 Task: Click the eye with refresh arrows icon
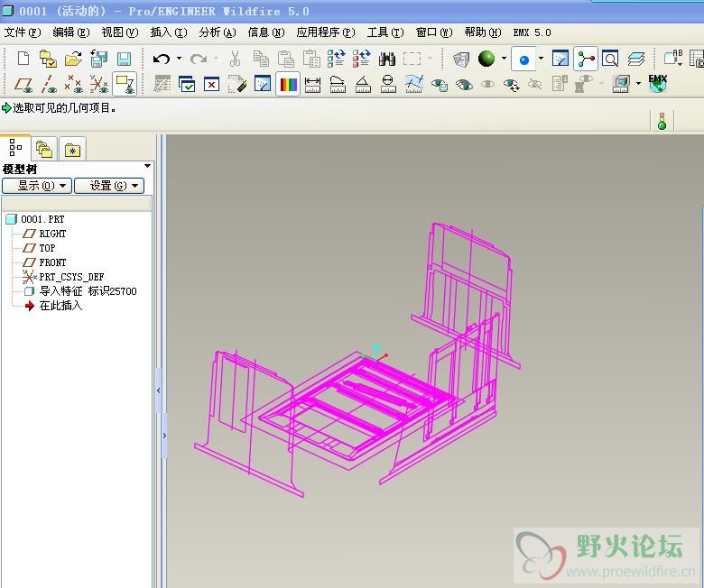[x=512, y=84]
